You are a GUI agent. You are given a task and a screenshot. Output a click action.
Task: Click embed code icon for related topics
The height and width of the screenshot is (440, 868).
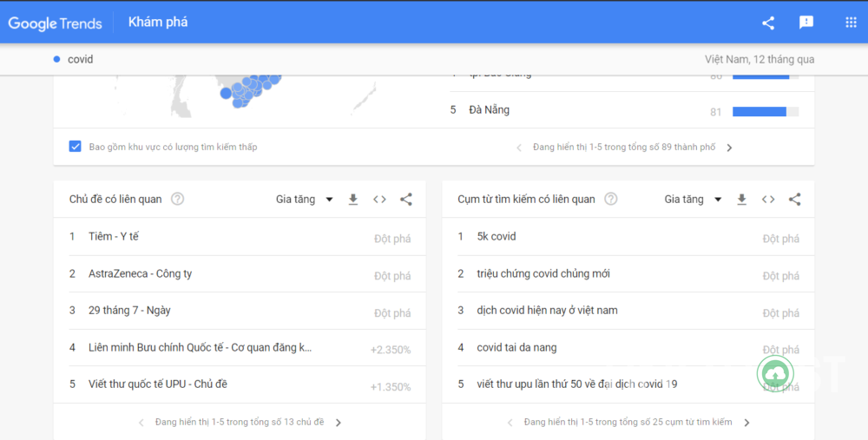(379, 200)
